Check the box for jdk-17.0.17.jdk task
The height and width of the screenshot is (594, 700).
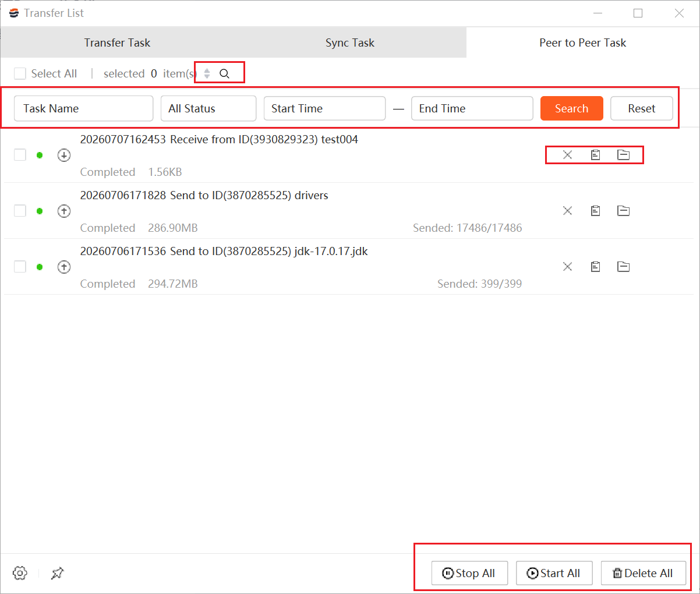(20, 267)
